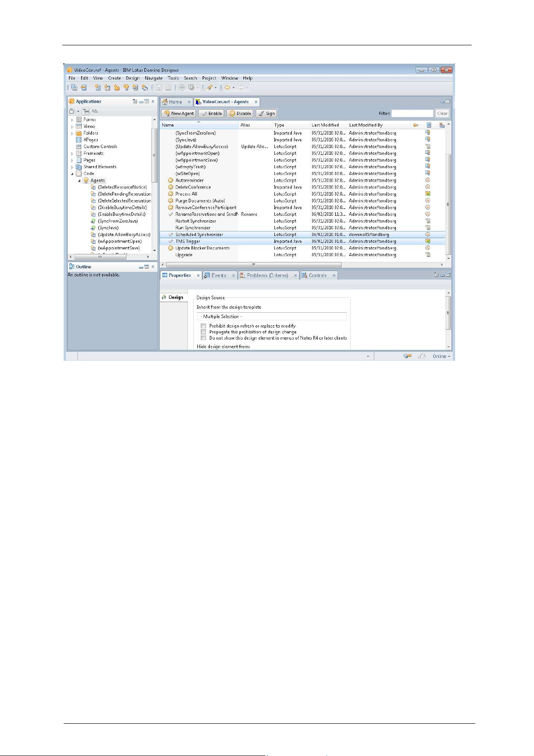Click the disabled icon beside DeleteConference agent
The width and height of the screenshot is (534, 756).
(x=170, y=187)
